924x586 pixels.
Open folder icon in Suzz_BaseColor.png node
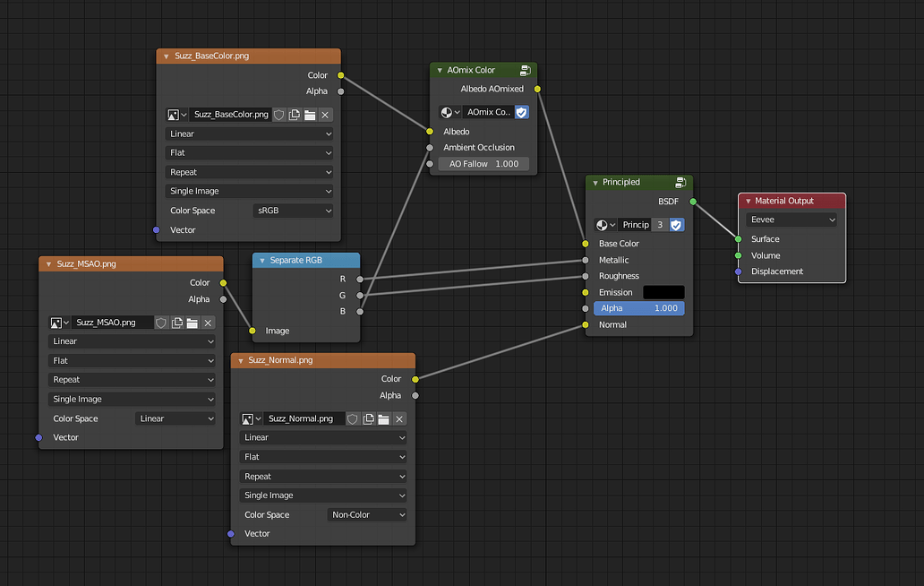point(310,115)
